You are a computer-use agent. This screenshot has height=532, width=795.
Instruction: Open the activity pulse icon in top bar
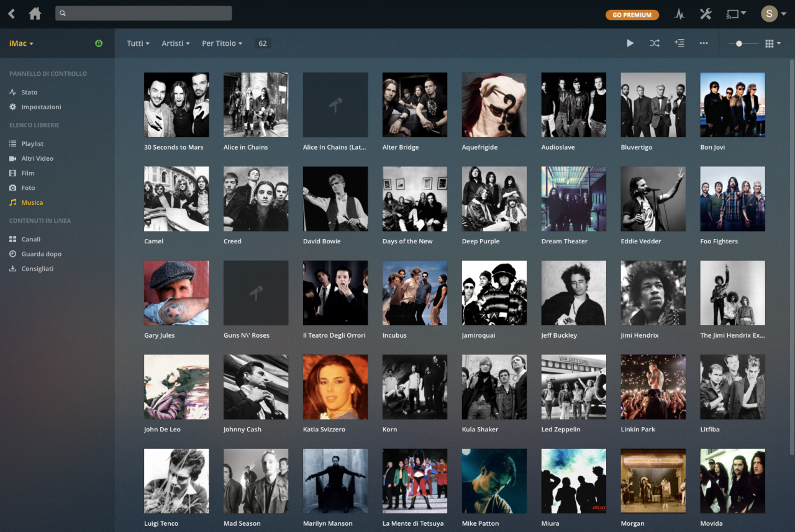(679, 14)
